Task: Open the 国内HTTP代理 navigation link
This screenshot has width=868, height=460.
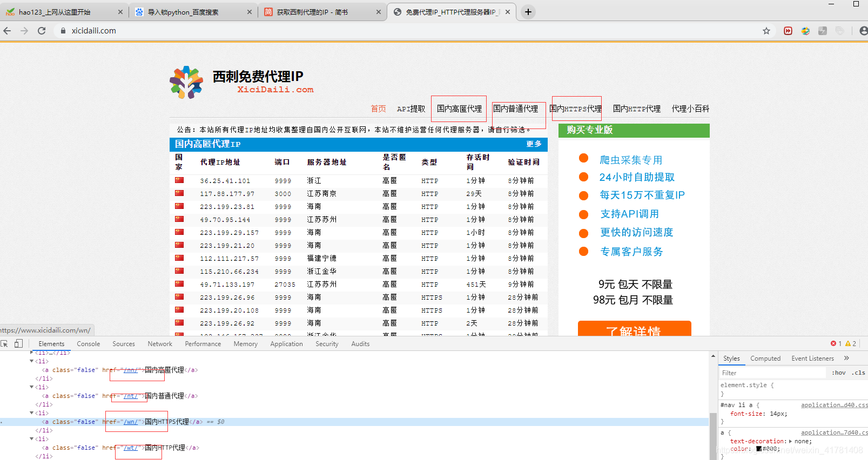Action: pyautogui.click(x=637, y=109)
